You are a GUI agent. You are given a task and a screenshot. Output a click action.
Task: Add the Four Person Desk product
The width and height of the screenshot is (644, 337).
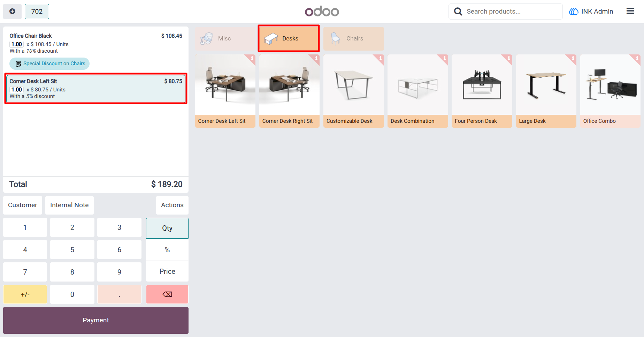[x=482, y=91]
